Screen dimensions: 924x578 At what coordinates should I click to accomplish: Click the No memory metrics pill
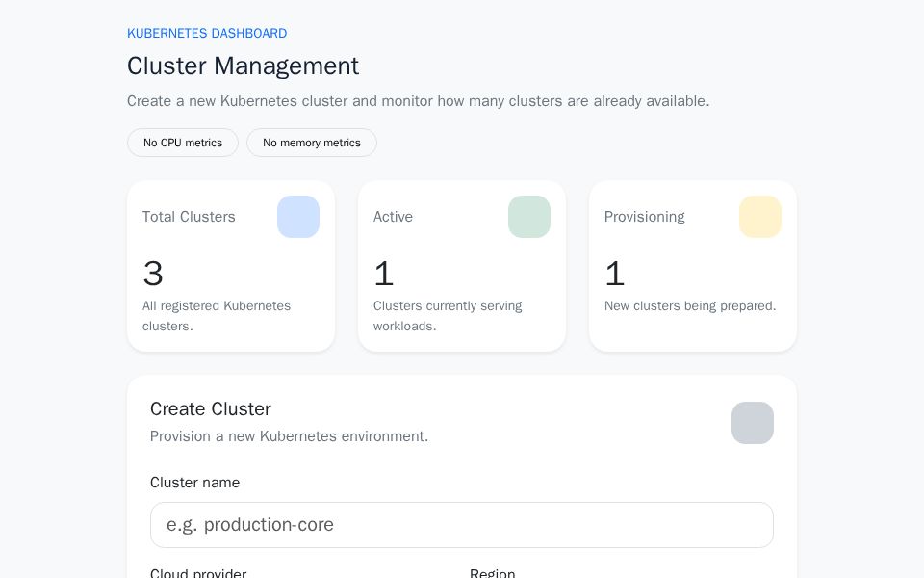click(312, 143)
